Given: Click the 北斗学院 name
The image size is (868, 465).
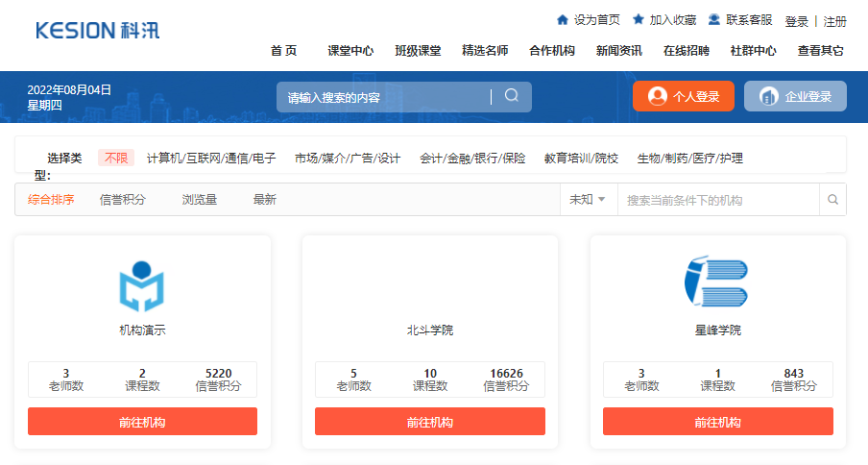Looking at the screenshot, I should pos(430,330).
